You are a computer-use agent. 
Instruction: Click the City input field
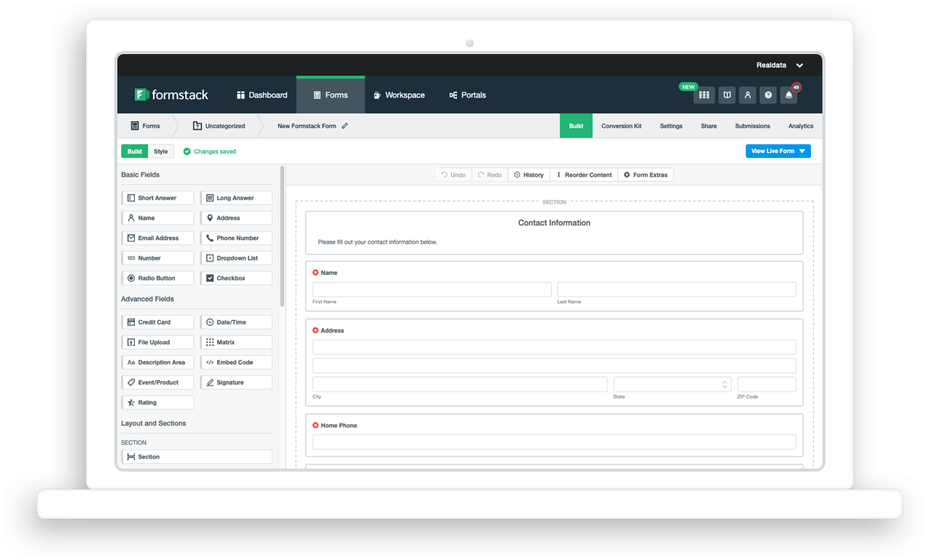tap(460, 384)
